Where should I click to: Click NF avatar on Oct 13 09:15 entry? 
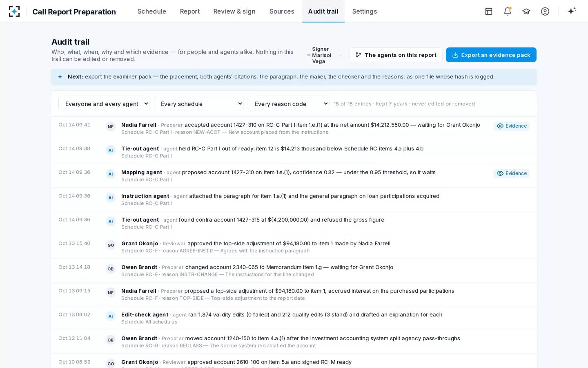pos(111,293)
